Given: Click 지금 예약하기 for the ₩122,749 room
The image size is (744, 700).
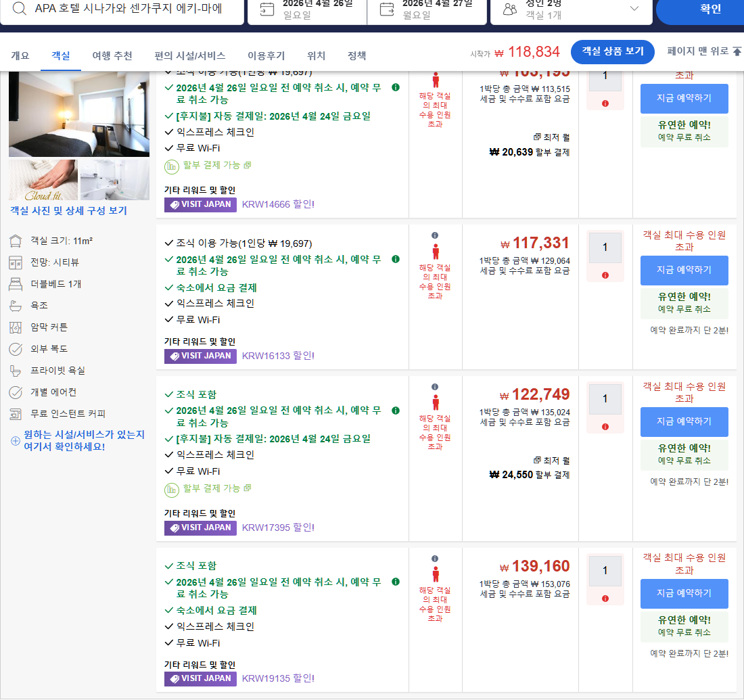Looking at the screenshot, I should pos(684,421).
